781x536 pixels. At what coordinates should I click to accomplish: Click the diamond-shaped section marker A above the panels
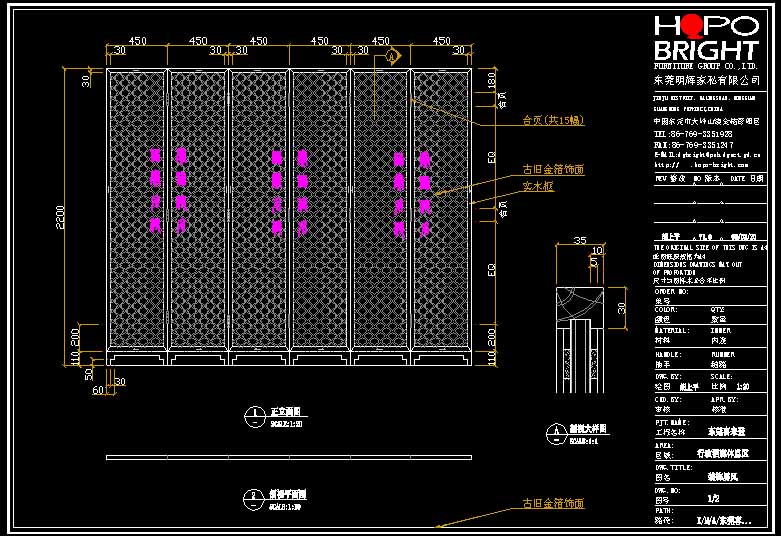click(393, 56)
